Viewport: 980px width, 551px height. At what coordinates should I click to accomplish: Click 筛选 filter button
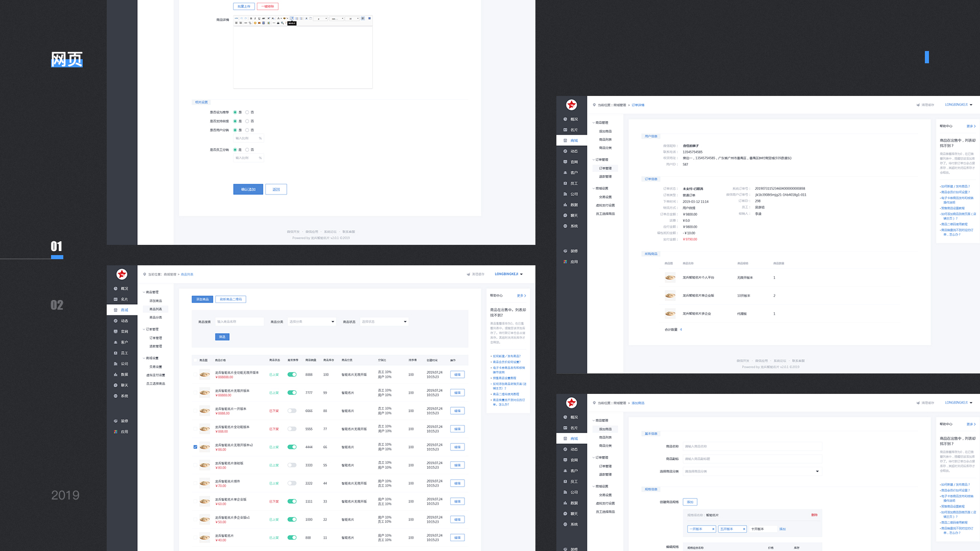[222, 337]
